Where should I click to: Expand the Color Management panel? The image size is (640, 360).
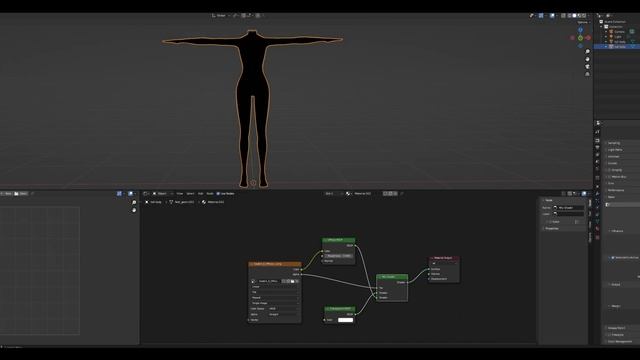(620, 341)
